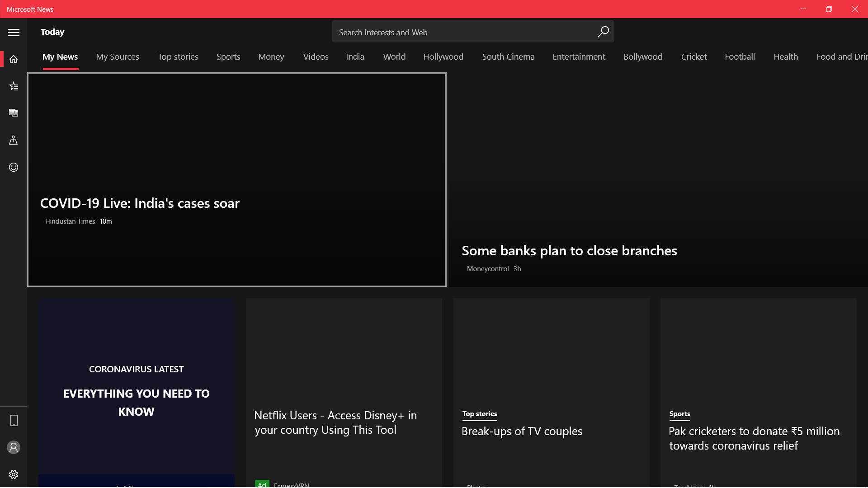Read the banks closing branches story

click(x=569, y=250)
